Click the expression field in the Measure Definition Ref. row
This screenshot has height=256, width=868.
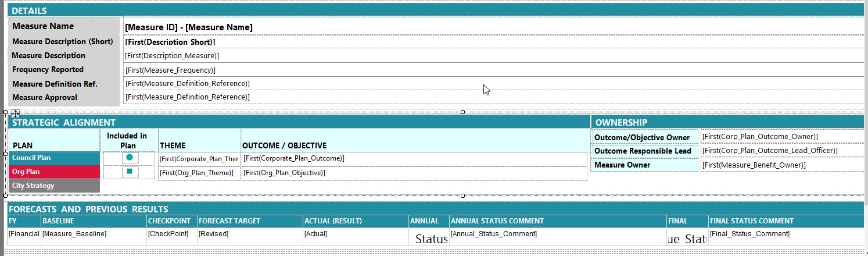point(493,84)
